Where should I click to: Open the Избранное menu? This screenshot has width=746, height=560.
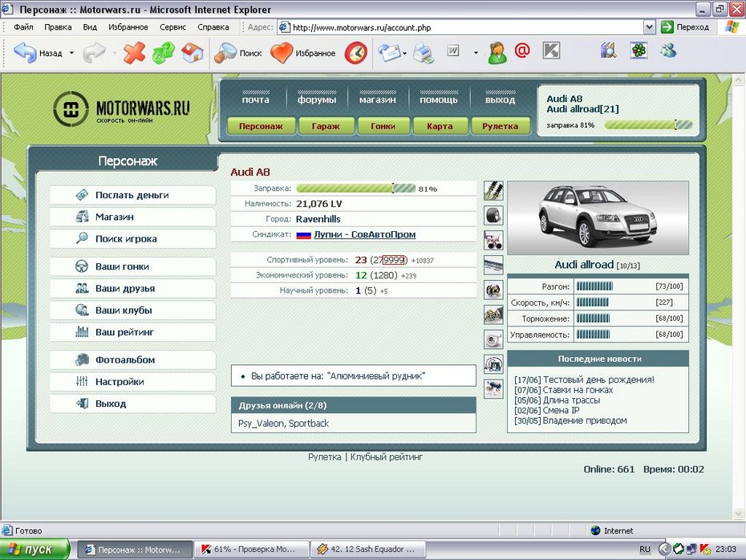pos(128,27)
